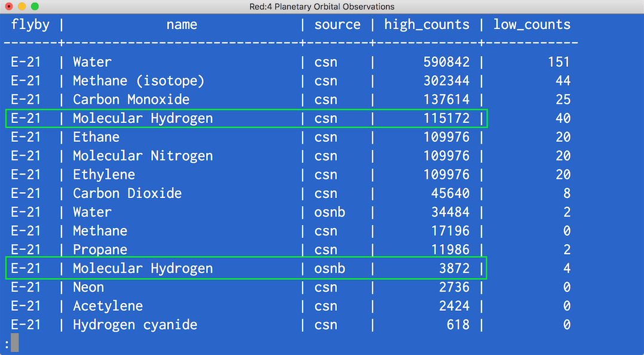Screen dimensions: 644x355
Task: Minimize the terminal window with yellow button
Action: pos(22,7)
